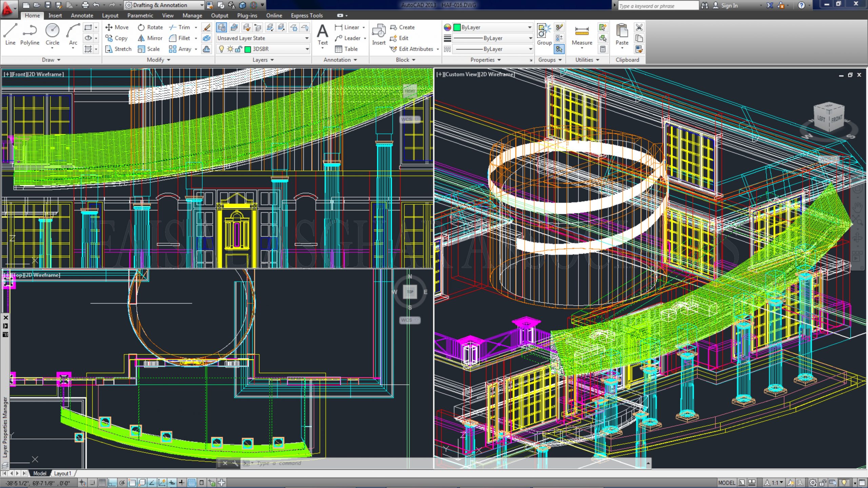Open the Layer Properties icon
This screenshot has width=868, height=488.
pos(221,27)
